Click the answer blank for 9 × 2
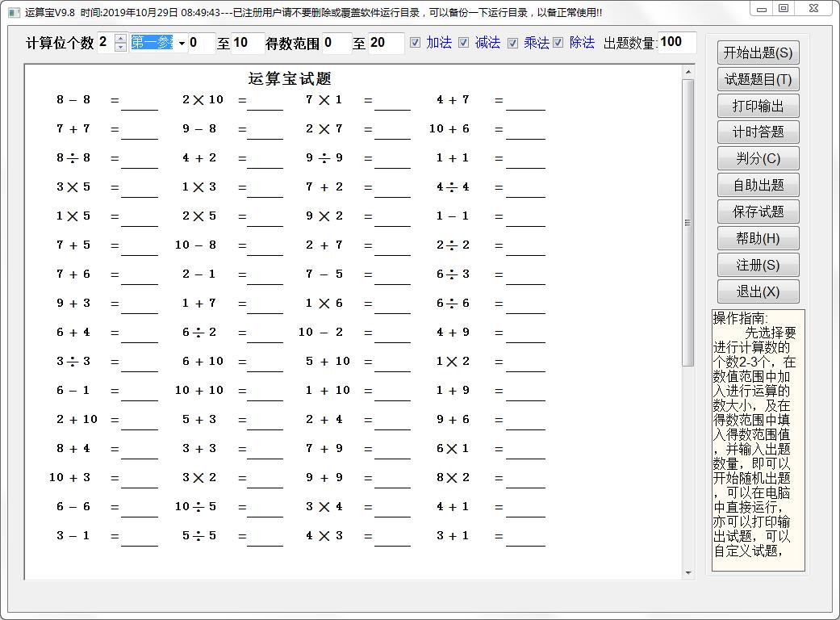The width and height of the screenshot is (840, 620). click(393, 219)
